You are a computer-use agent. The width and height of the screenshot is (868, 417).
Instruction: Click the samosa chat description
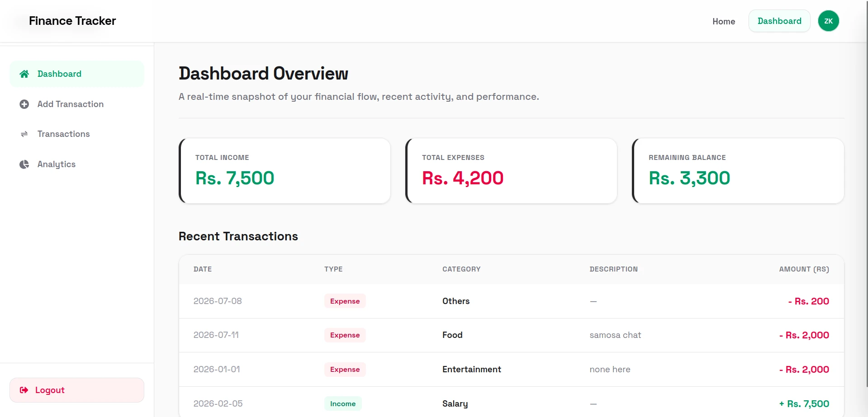(x=616, y=335)
